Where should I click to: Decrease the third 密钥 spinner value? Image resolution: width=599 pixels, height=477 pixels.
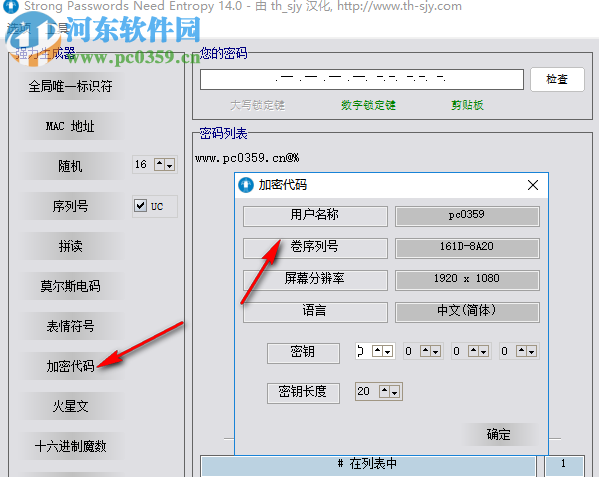484,351
